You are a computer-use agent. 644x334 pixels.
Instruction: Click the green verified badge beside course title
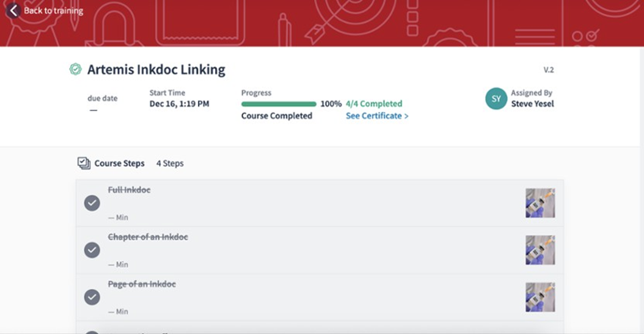click(75, 70)
